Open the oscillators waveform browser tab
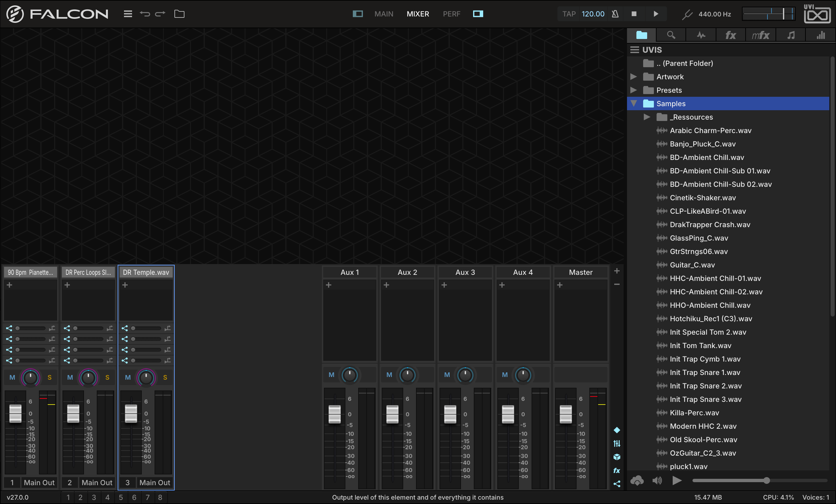The image size is (836, 504). coord(701,35)
